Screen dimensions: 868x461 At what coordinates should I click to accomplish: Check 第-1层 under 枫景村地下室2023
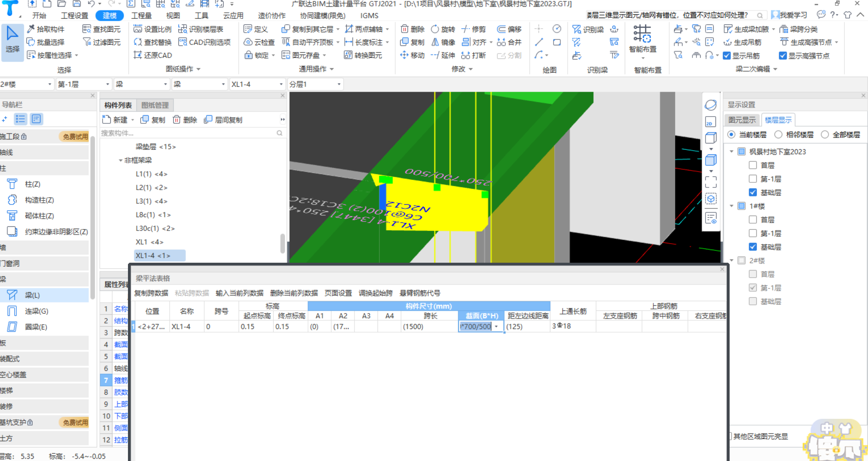pos(753,179)
